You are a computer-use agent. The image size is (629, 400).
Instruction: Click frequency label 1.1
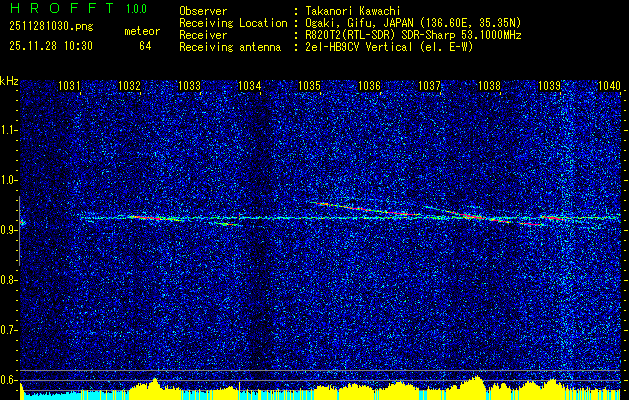pos(8,130)
